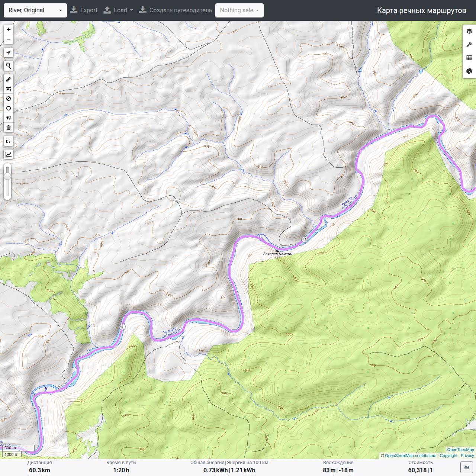The image size is (476, 476).
Task: Open the River, Original profile dropdown
Action: [x=35, y=10]
